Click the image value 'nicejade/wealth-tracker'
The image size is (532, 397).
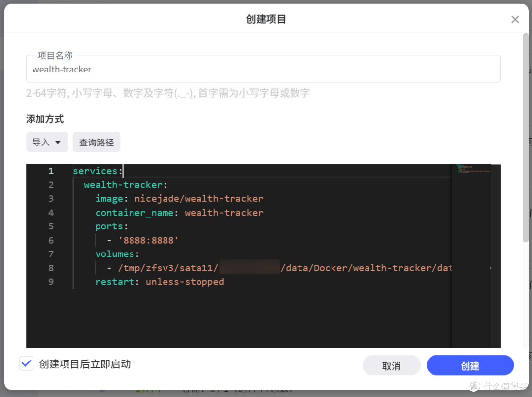[x=199, y=199]
